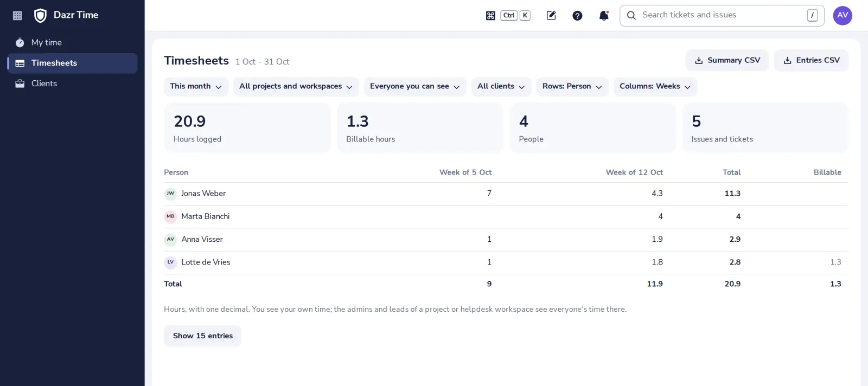Open the notifications bell
Screen dimensions: 868x386
tap(604, 16)
